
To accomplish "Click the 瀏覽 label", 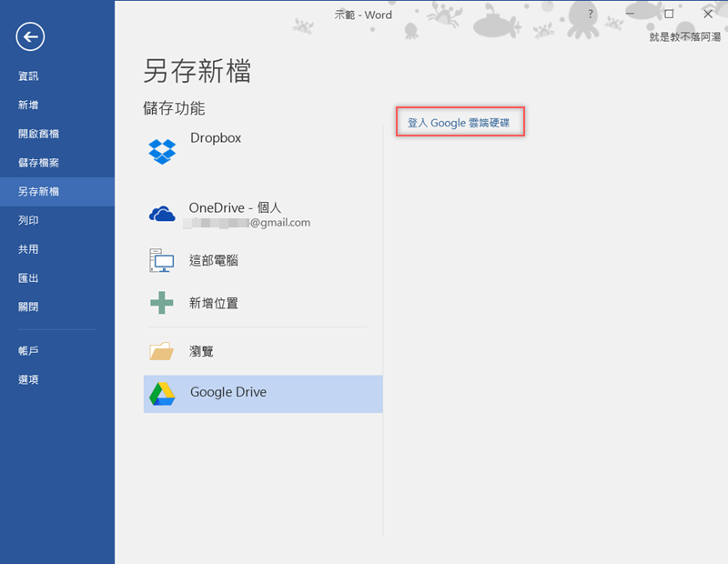I will tap(201, 351).
